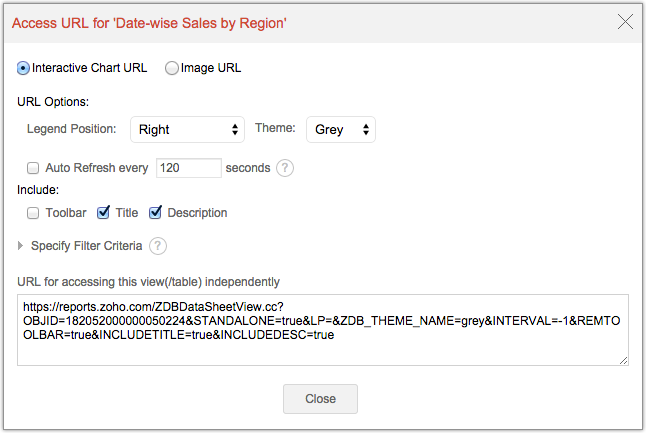Click the 'Image URL' option label text

pyautogui.click(x=211, y=68)
